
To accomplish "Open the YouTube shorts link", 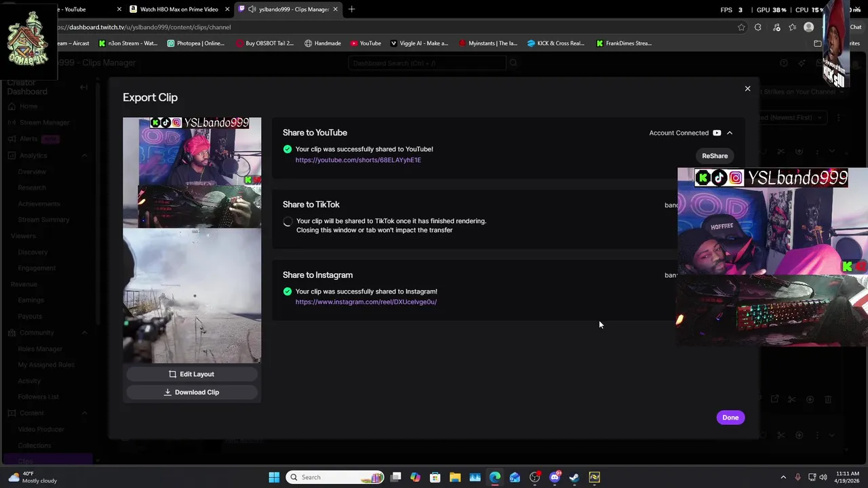I will point(358,160).
